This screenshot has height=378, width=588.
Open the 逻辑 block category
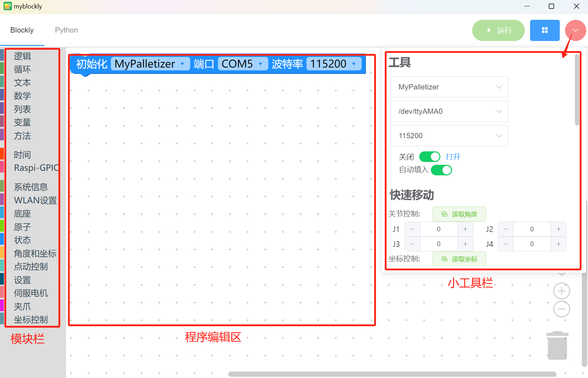pos(22,56)
